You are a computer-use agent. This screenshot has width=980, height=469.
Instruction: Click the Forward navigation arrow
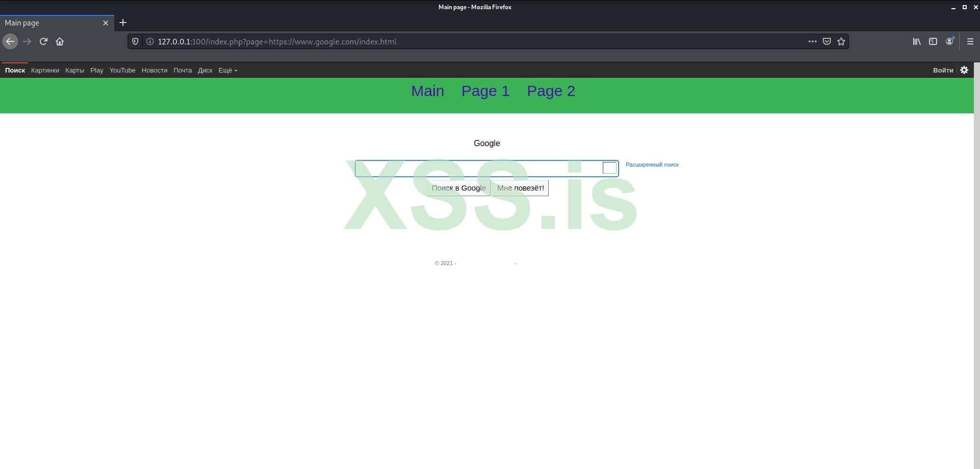[x=27, y=41]
